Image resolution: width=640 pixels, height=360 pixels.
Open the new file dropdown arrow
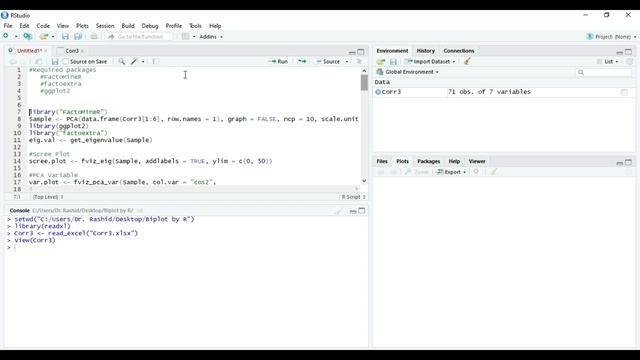(x=16, y=37)
